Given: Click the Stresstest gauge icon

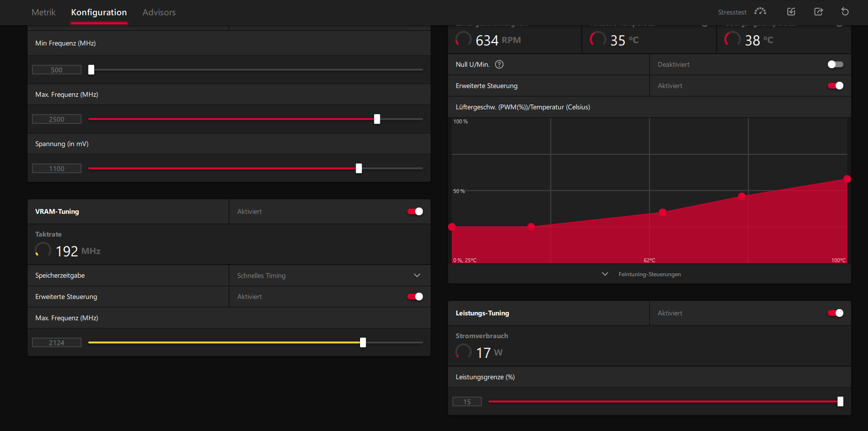Looking at the screenshot, I should click(x=760, y=12).
